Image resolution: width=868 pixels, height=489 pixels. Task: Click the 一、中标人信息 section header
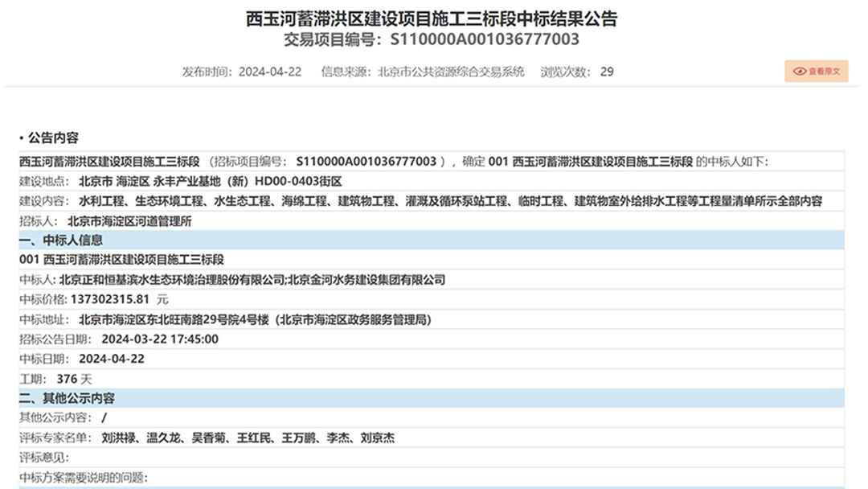click(61, 240)
